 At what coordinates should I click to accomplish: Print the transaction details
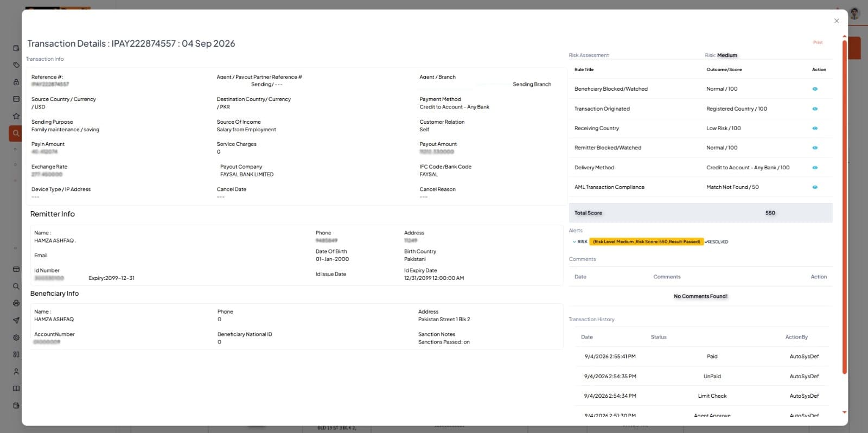[818, 42]
